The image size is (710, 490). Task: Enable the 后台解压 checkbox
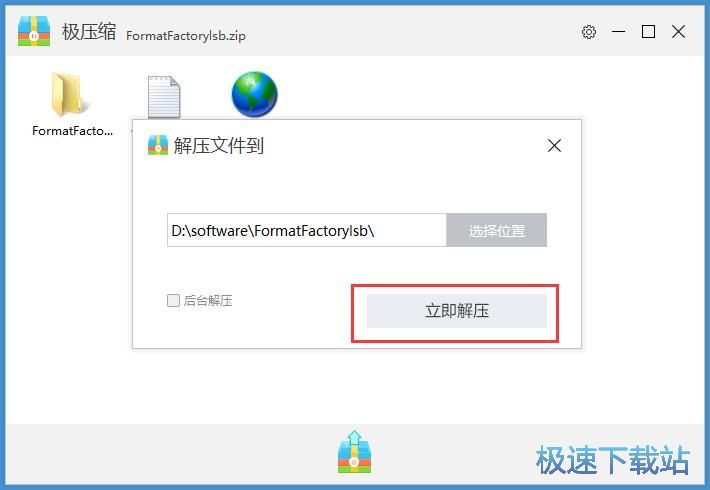173,300
